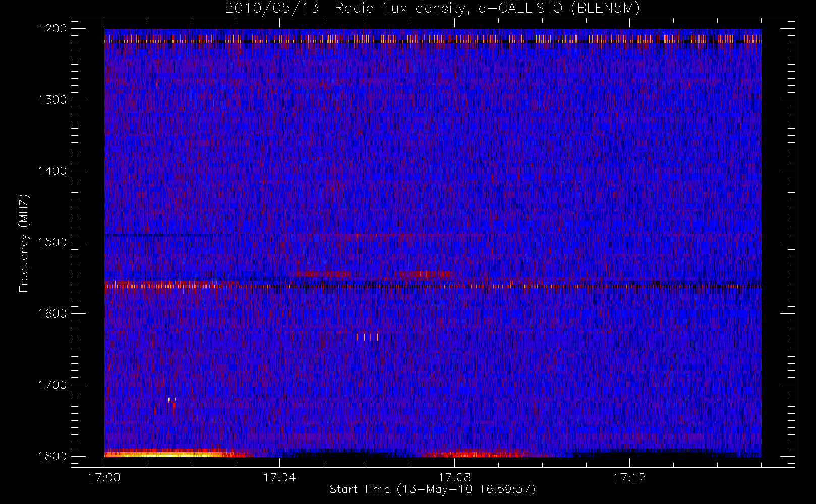816x504 pixels.
Task: Click the red emission band near 1545 MHz at 17:05
Action: pyautogui.click(x=323, y=274)
